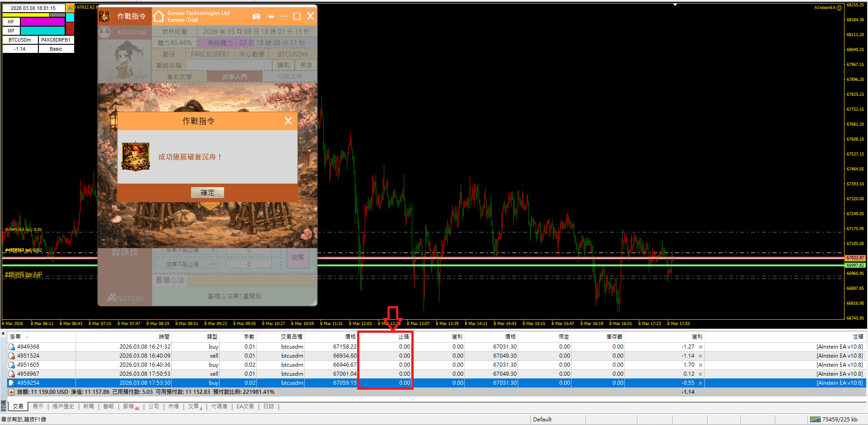Sort orders by the 注釋 column header
The width and height of the screenshot is (868, 425).
784,337
